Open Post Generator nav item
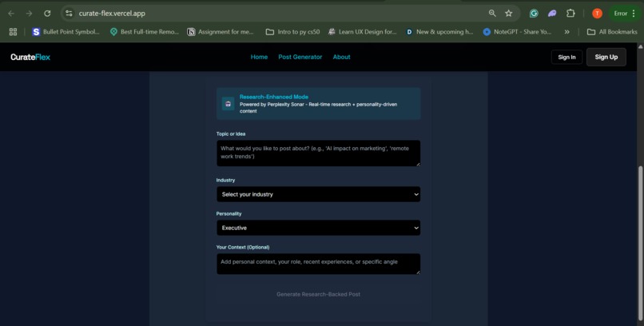 (x=300, y=57)
